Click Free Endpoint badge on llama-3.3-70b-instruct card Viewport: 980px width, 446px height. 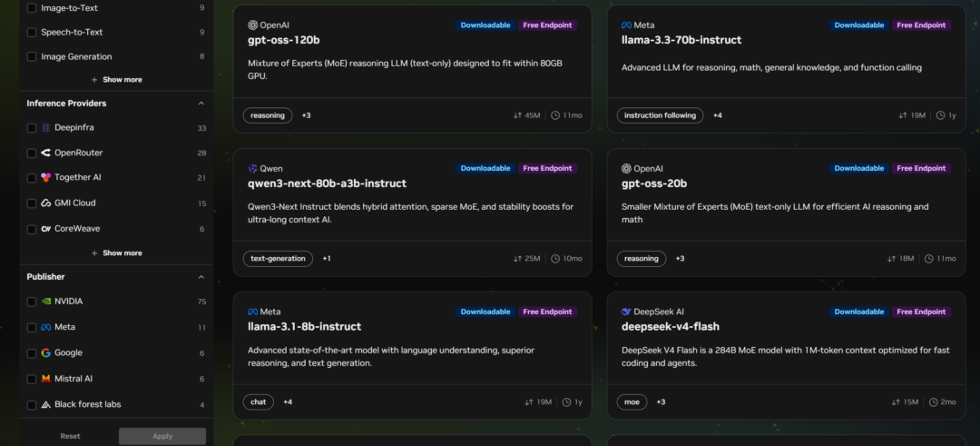click(x=921, y=25)
